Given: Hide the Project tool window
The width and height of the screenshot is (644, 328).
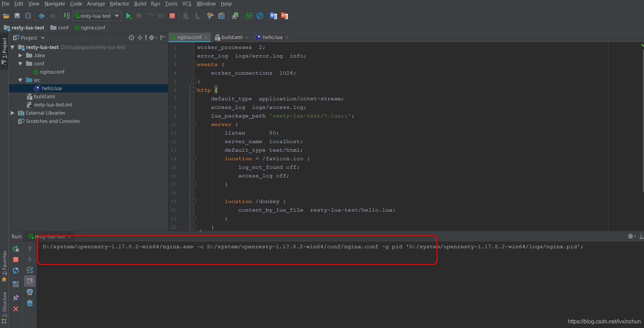Looking at the screenshot, I should click(163, 38).
